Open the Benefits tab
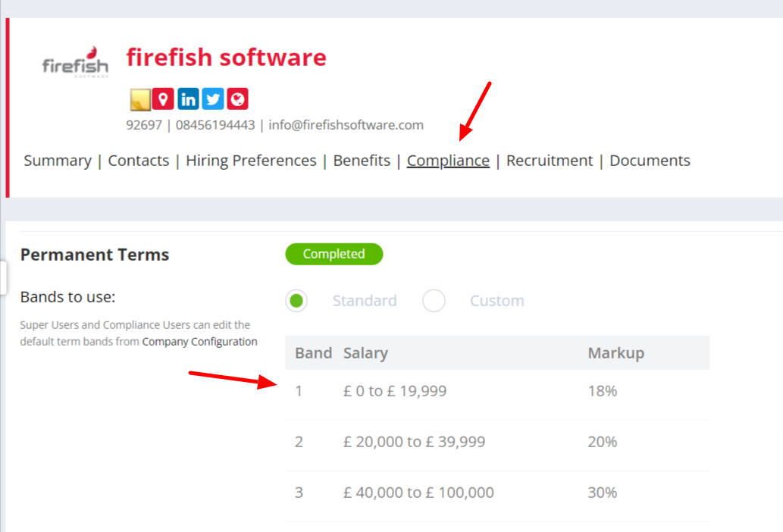 point(362,161)
